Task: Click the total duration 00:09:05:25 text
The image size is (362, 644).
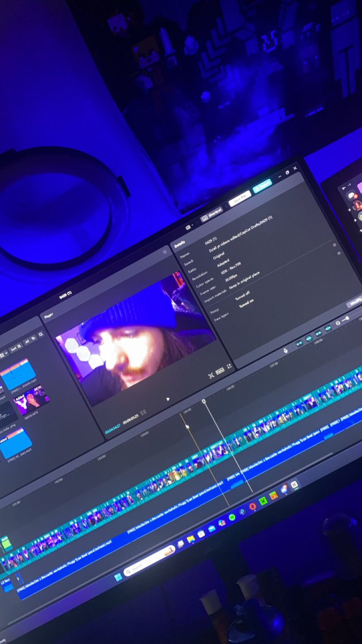Action: pyautogui.click(x=131, y=418)
